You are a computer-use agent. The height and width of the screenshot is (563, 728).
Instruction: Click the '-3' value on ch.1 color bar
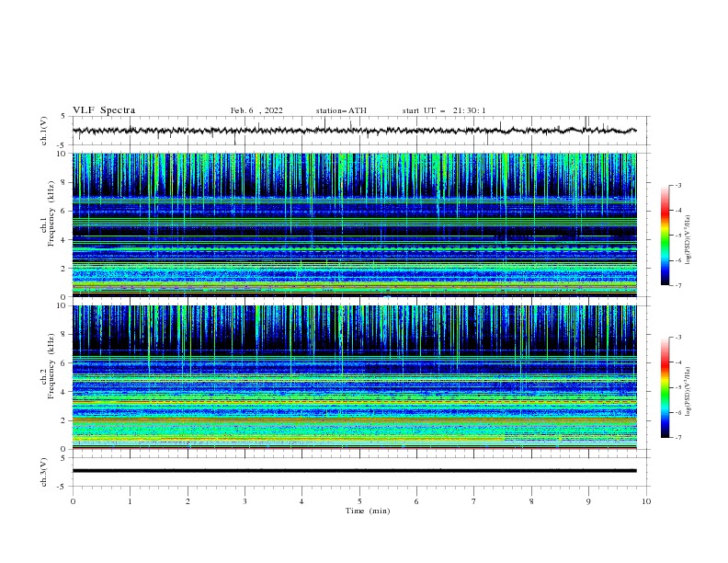(677, 185)
